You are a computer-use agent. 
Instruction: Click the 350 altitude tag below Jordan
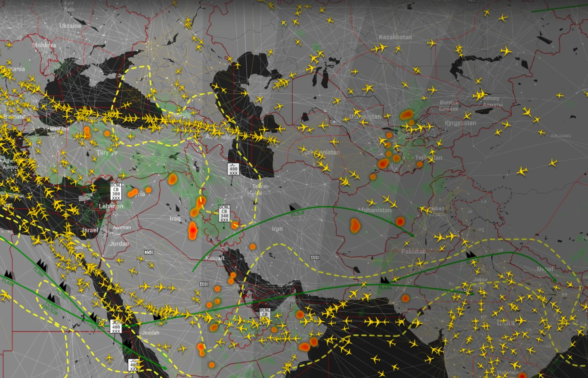pyautogui.click(x=149, y=252)
